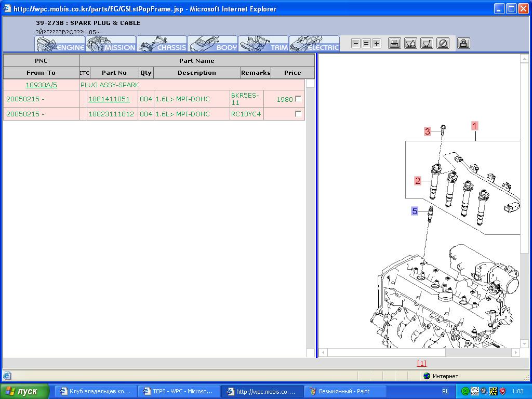
Task: Click page link [1] below the diagram
Action: 421,364
